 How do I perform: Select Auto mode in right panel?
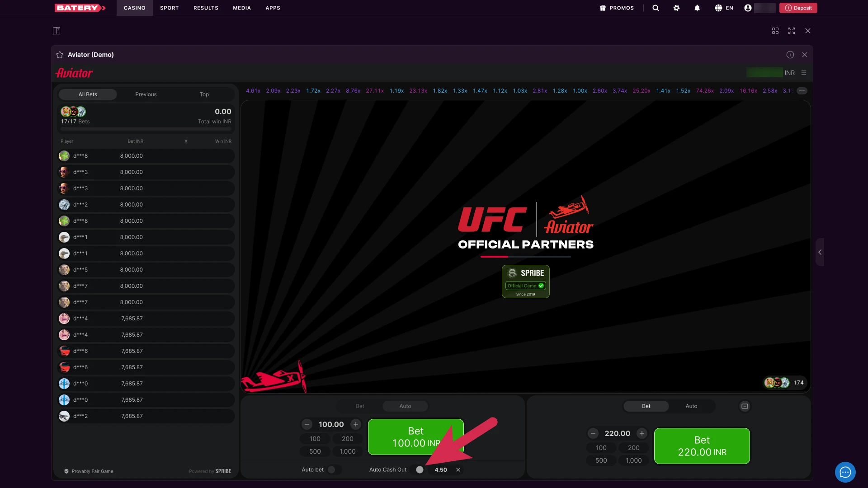[x=691, y=406]
